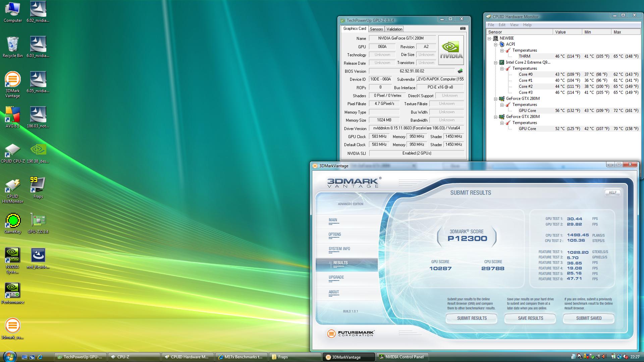644x362 pixels.
Task: Switch to the Sensors tab in GPU-Z
Action: coord(376,29)
